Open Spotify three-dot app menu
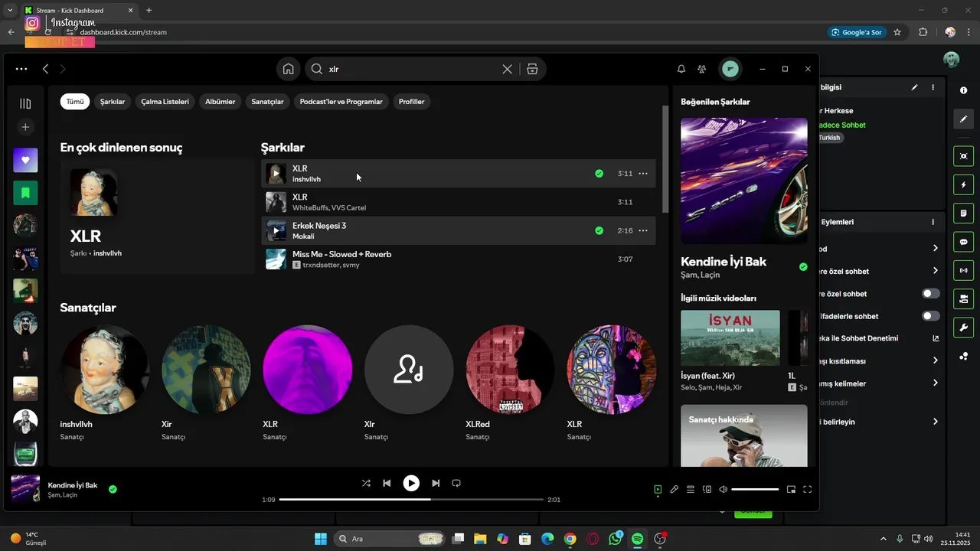This screenshot has height=551, width=980. [x=21, y=69]
